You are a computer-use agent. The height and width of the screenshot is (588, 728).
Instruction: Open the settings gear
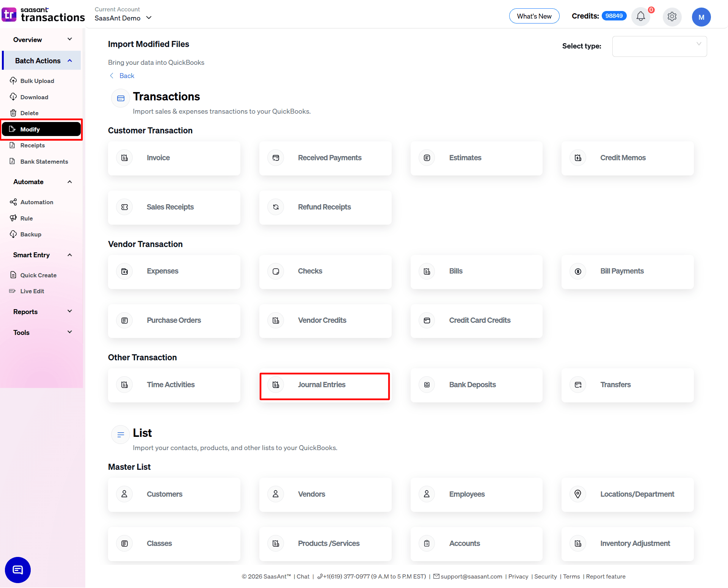click(672, 17)
